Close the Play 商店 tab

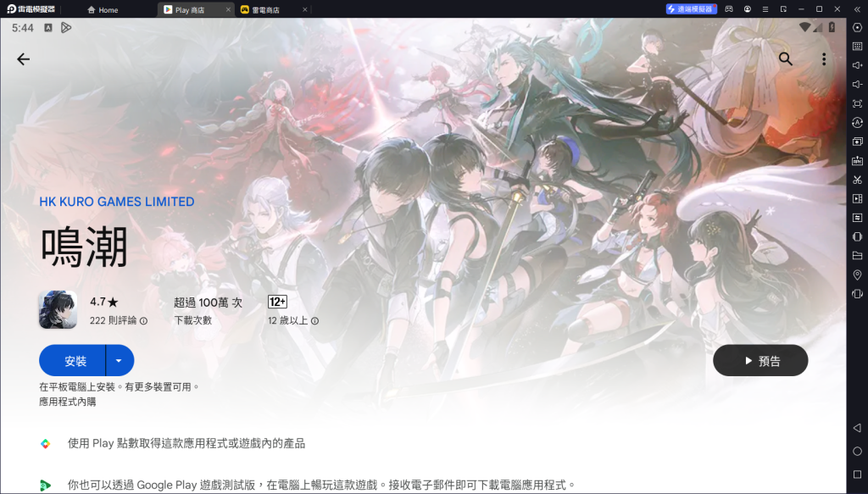coord(228,10)
